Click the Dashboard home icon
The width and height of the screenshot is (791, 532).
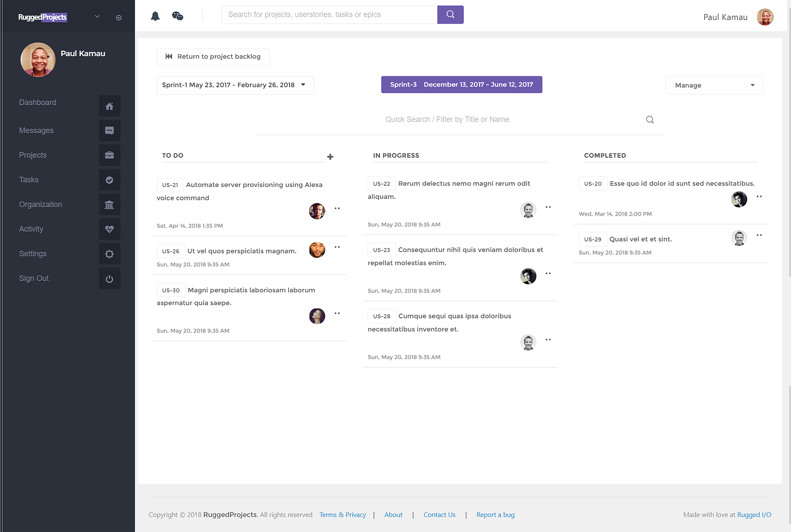click(109, 106)
